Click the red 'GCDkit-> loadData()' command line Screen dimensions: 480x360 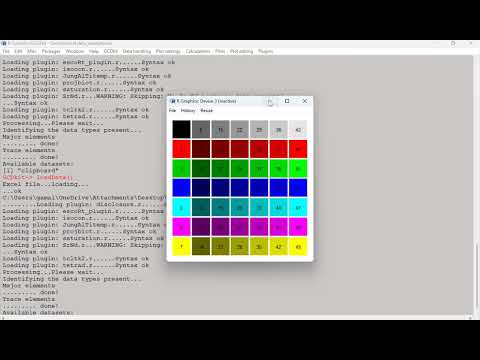pos(37,177)
